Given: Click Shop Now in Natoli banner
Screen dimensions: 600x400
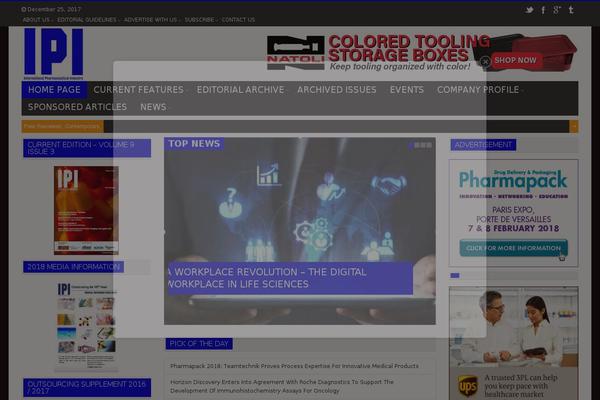Looking at the screenshot, I should (515, 60).
